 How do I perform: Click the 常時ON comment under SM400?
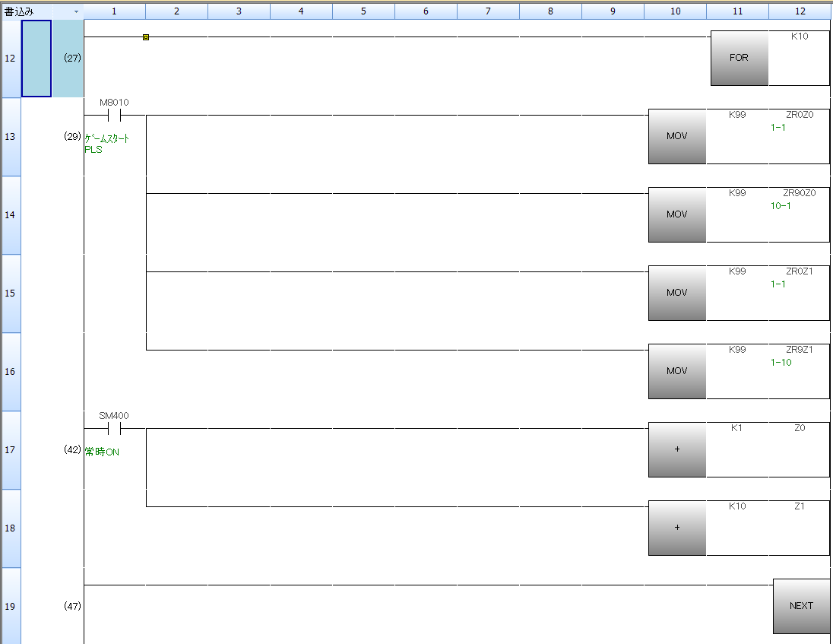[102, 452]
